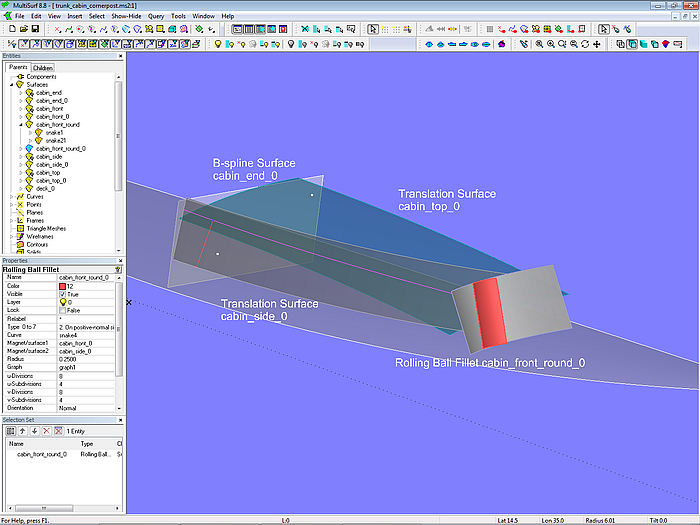Click the red X delete icon in Selection Set

tap(46, 430)
